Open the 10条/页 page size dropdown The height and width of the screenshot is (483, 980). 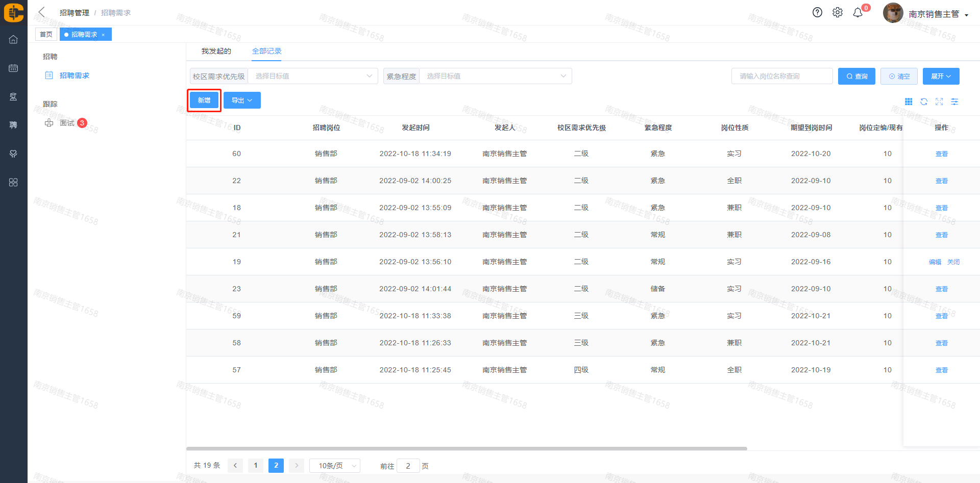click(335, 466)
